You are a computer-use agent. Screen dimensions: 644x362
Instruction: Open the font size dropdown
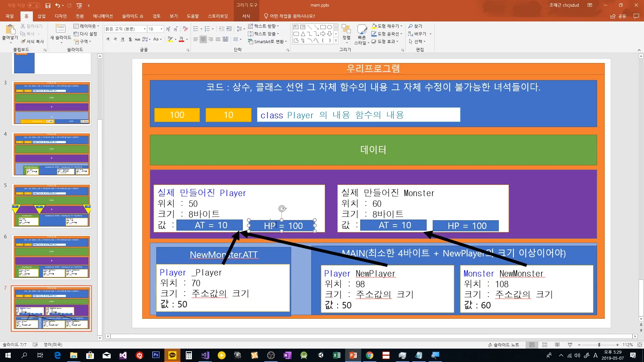[161, 29]
